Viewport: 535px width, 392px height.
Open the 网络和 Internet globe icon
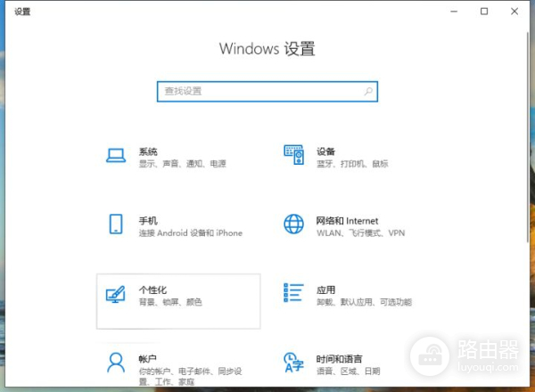293,224
